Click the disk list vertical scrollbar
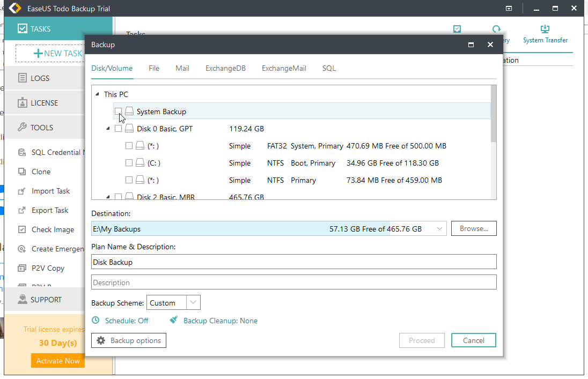588x379 pixels. point(494,114)
